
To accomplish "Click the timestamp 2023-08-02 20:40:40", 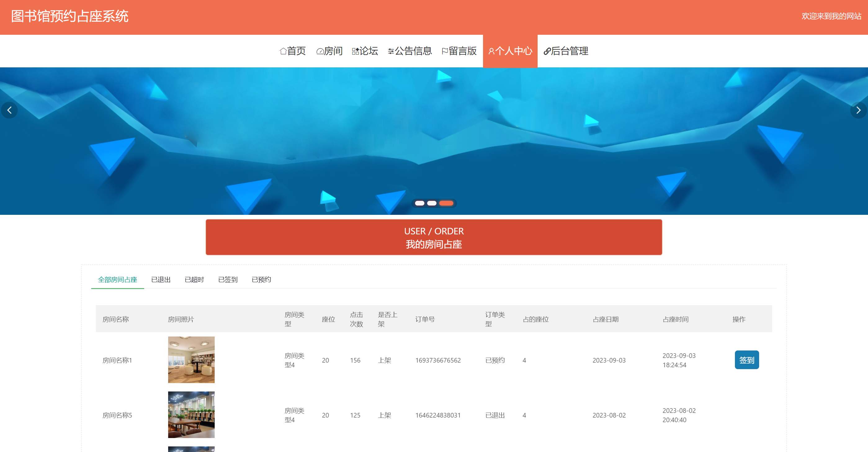I will click(679, 415).
